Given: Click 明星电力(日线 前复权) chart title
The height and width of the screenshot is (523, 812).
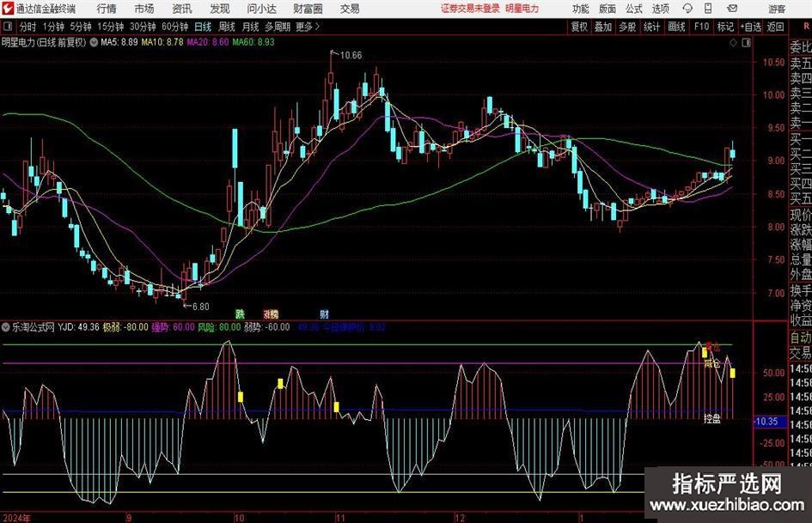Looking at the screenshot, I should (x=44, y=42).
